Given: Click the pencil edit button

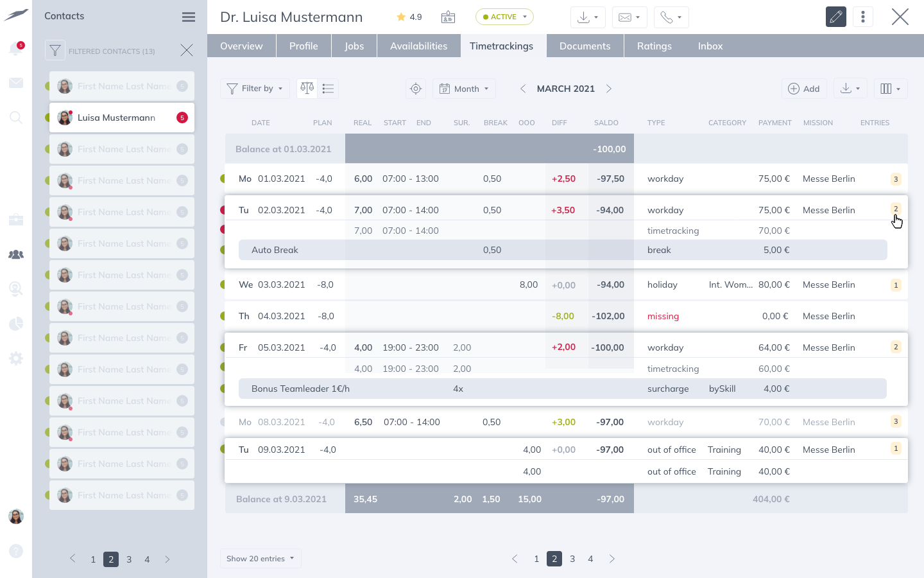Looking at the screenshot, I should [835, 17].
